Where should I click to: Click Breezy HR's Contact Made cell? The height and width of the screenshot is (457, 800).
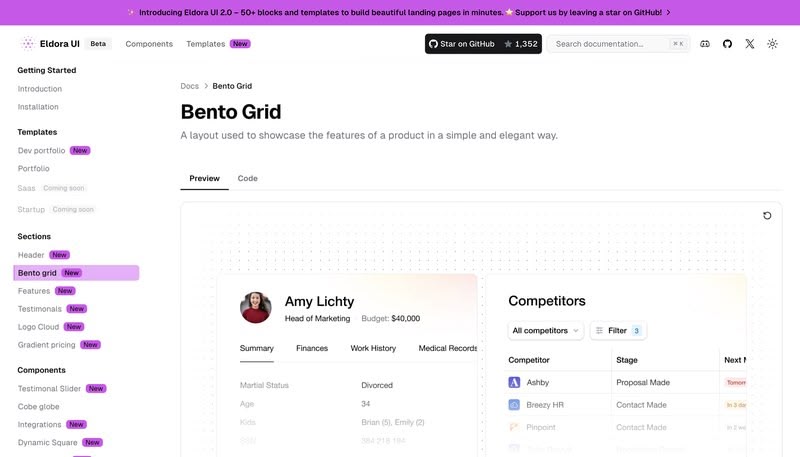click(641, 404)
